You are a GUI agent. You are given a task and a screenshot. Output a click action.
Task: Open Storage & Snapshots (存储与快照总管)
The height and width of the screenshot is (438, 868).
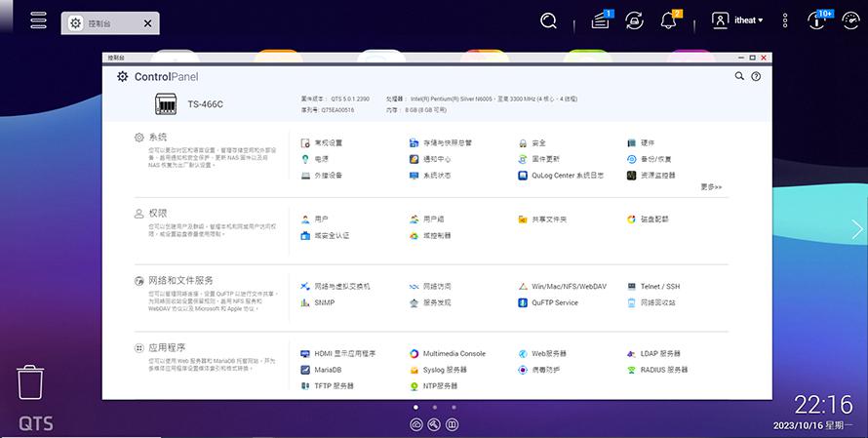pos(441,142)
